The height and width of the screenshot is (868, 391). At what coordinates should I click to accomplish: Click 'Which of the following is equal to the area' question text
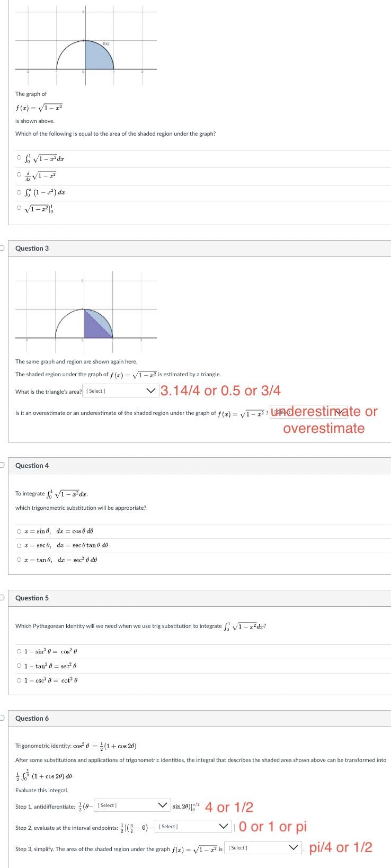pos(115,134)
